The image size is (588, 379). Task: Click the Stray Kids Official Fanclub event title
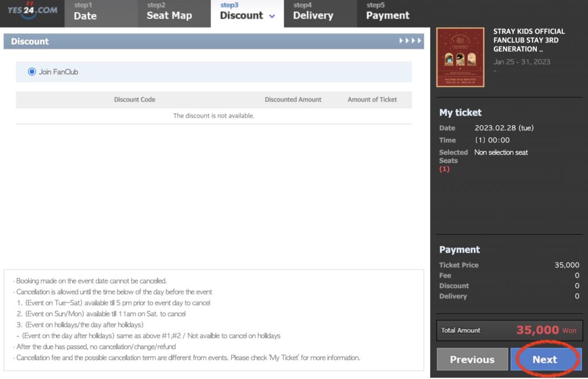click(529, 40)
